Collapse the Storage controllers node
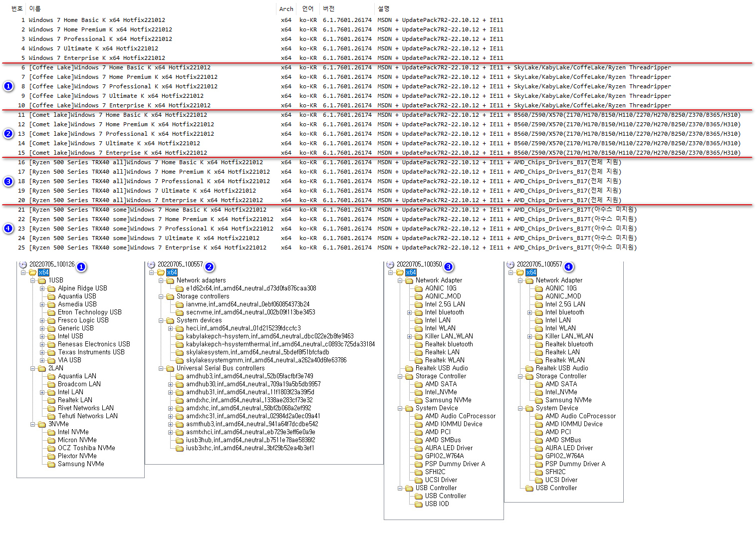 pyautogui.click(x=161, y=296)
